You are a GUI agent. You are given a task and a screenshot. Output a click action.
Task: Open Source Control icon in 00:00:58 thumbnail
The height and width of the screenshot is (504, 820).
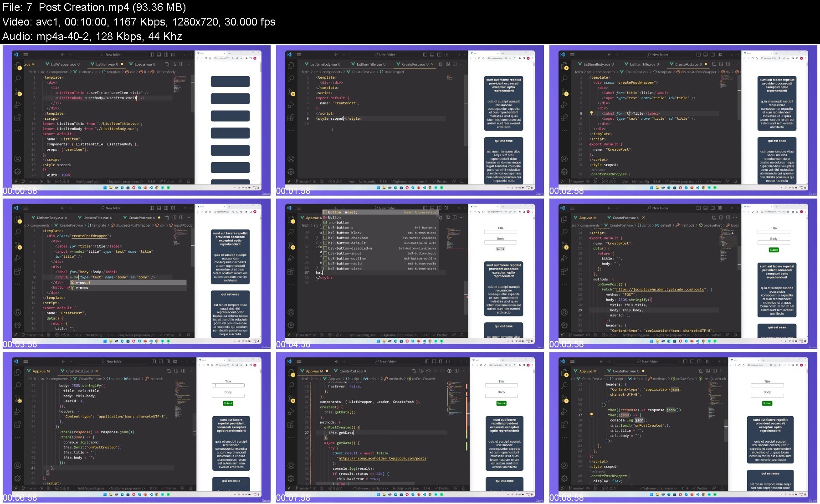(x=18, y=92)
